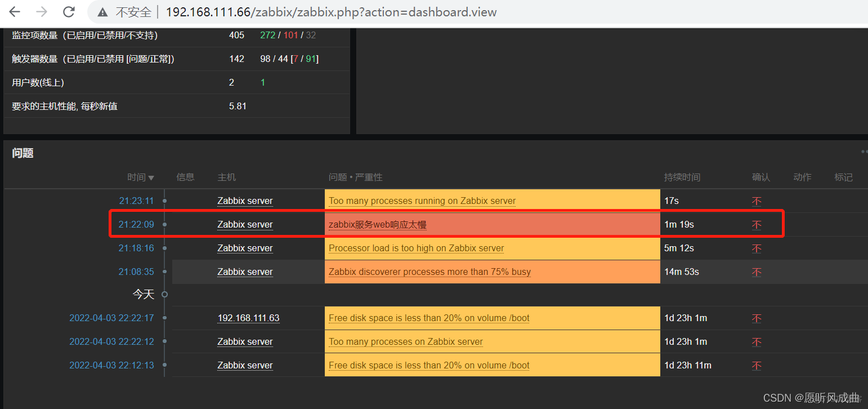Viewport: 868px width, 409px height.
Task: Acknowledge the Processor load problem via 不
Action: [x=757, y=248]
